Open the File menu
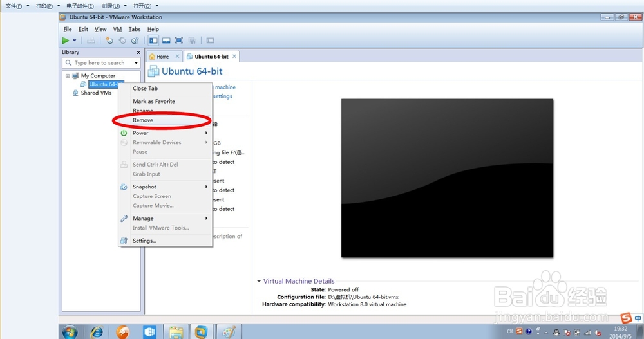 tap(68, 29)
